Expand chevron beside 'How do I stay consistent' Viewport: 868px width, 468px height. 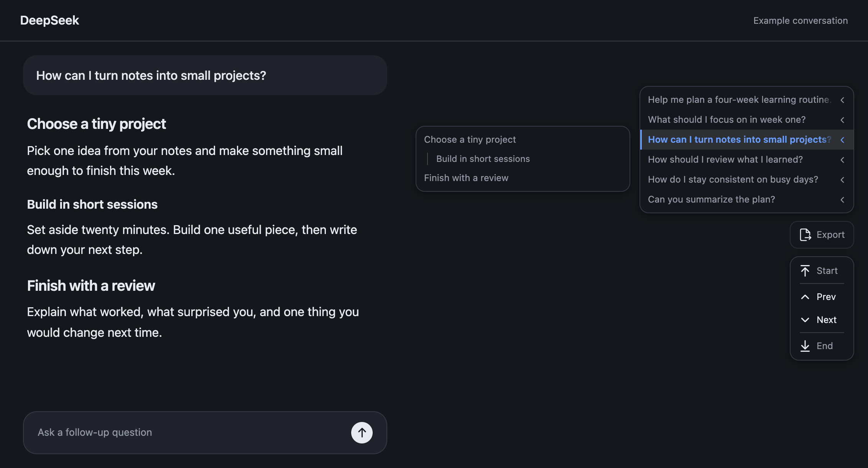842,180
